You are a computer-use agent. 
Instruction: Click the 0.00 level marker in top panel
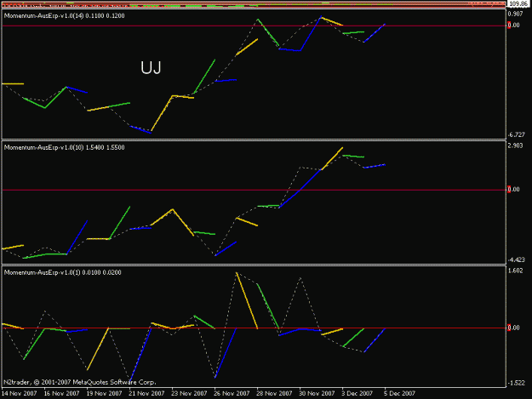coord(513,25)
